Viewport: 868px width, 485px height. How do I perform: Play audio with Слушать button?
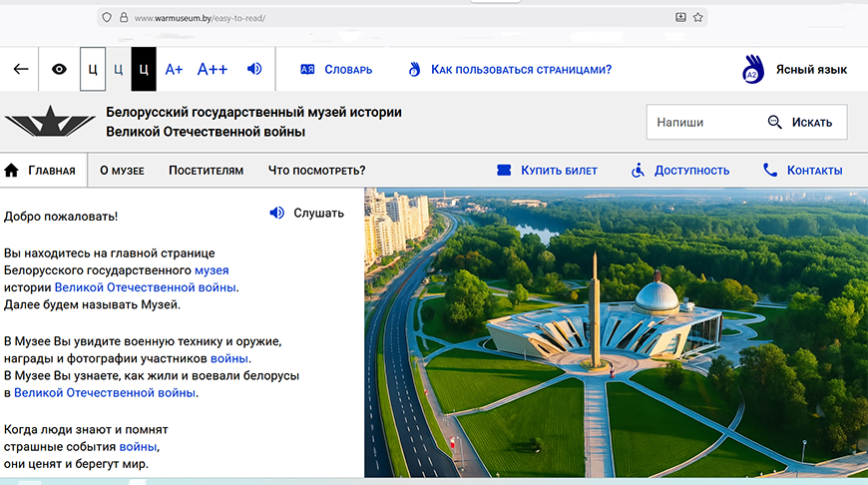(x=307, y=213)
